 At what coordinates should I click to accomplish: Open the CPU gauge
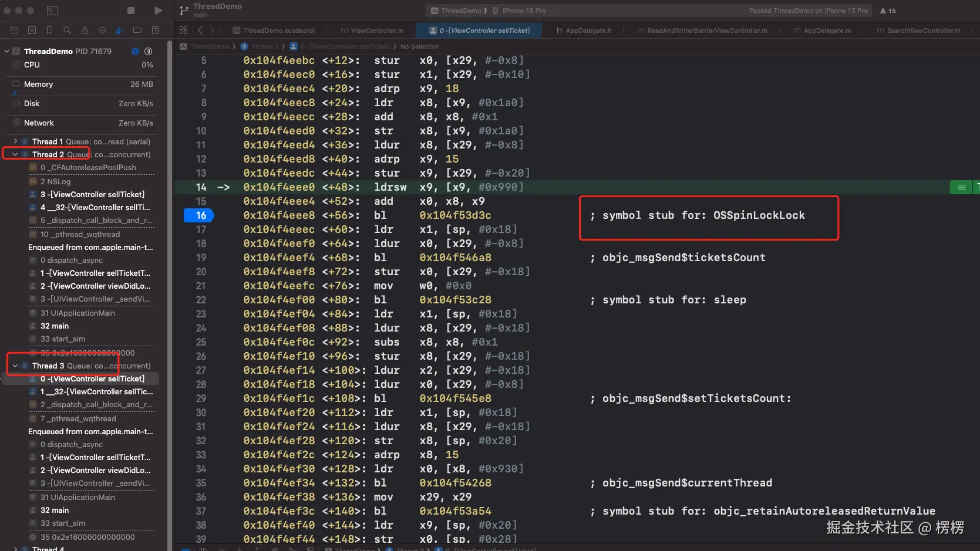tap(83, 65)
